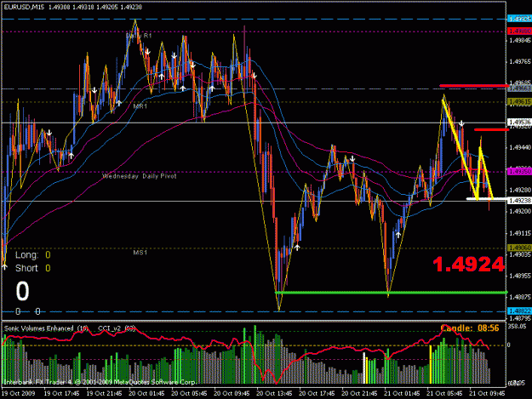Image resolution: width=532 pixels, height=399 pixels.
Task: Click the 1.48955 price axis value
Action: [520, 276]
